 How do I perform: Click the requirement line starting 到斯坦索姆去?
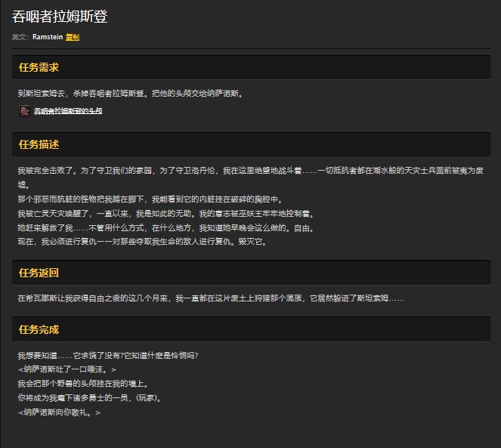pyautogui.click(x=131, y=94)
